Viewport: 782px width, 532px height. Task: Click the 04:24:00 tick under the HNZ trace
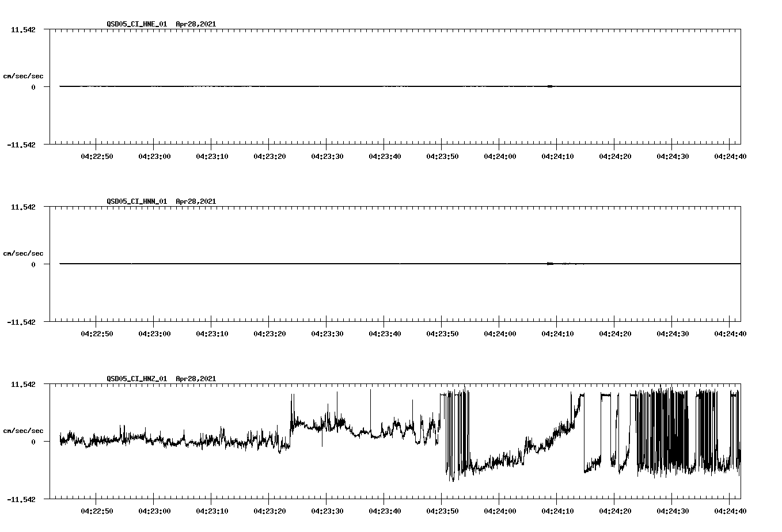pos(500,510)
